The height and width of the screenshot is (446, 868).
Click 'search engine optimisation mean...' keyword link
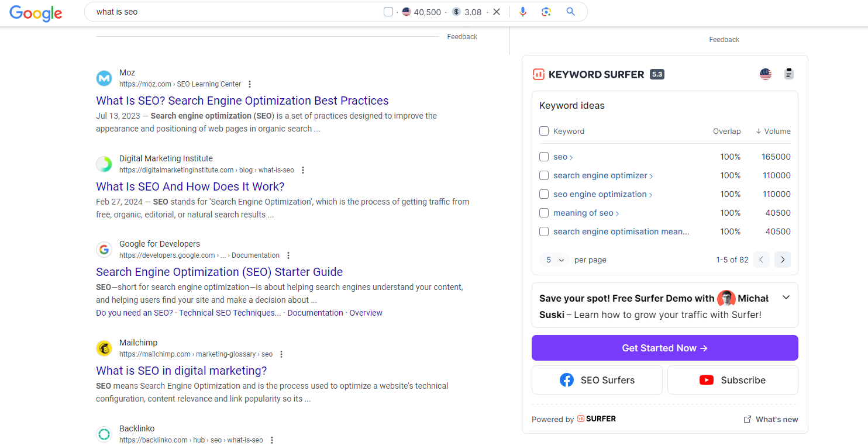[621, 231]
